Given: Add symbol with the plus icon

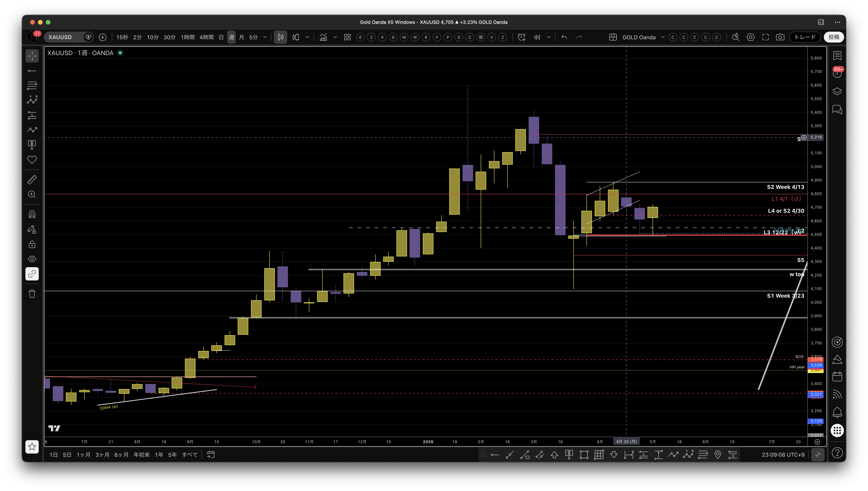Looking at the screenshot, I should [x=103, y=37].
